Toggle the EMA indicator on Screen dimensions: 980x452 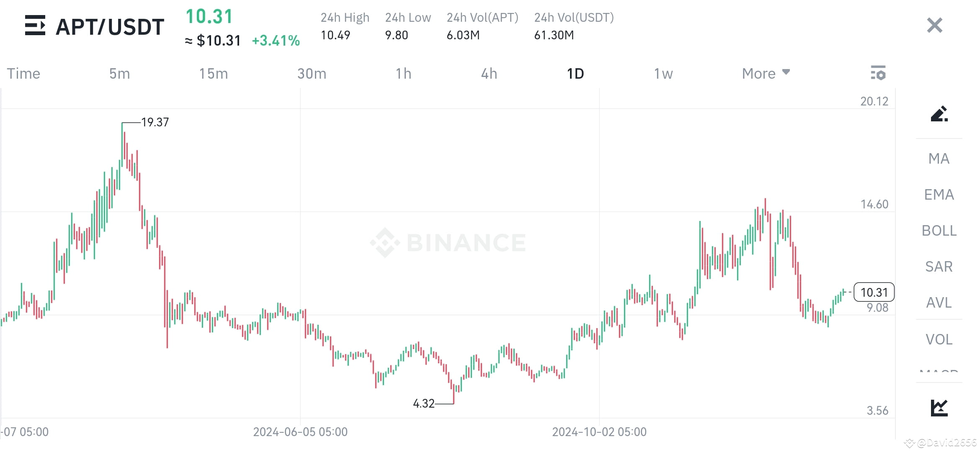(x=939, y=195)
